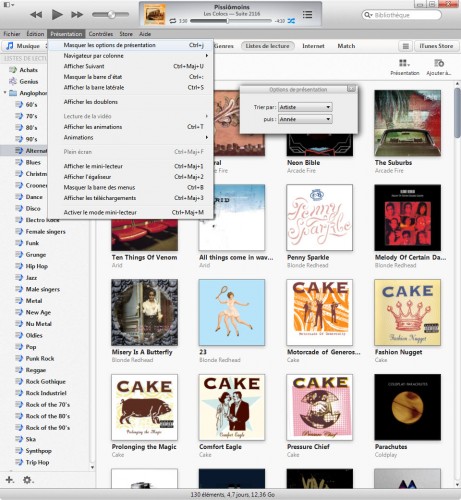461x500 pixels.
Task: Click the fast forward next track button
Action: click(77, 15)
